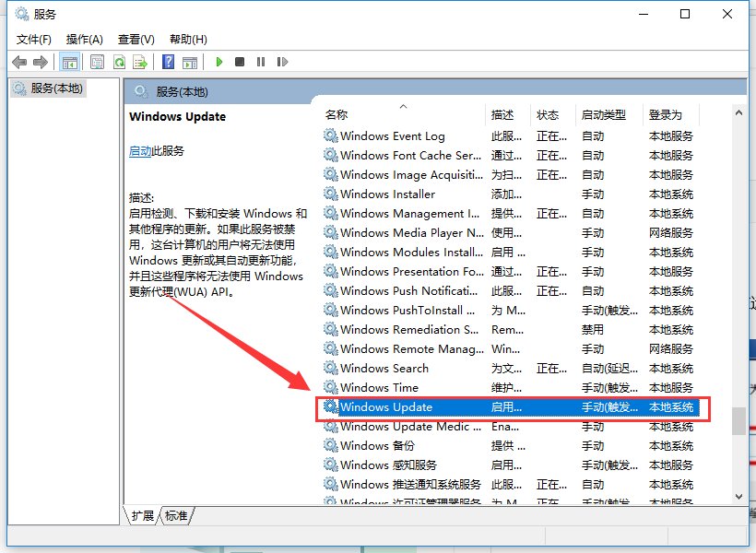Click the Start Service green play icon
The image size is (756, 553).
219,61
